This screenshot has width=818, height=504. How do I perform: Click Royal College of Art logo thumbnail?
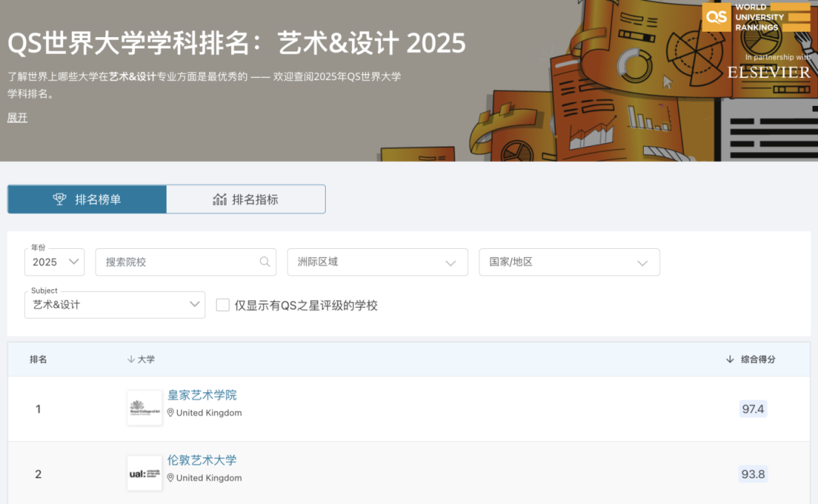[x=145, y=408]
